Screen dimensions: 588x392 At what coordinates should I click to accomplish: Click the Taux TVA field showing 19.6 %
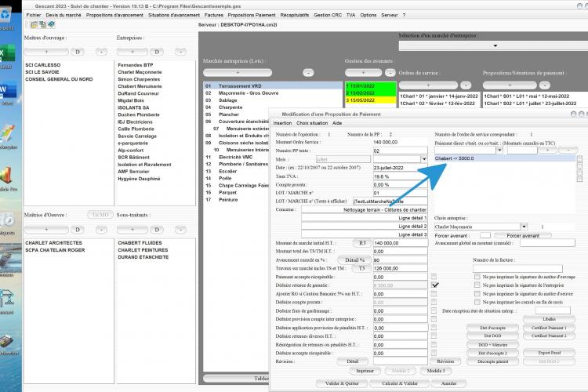(x=400, y=176)
